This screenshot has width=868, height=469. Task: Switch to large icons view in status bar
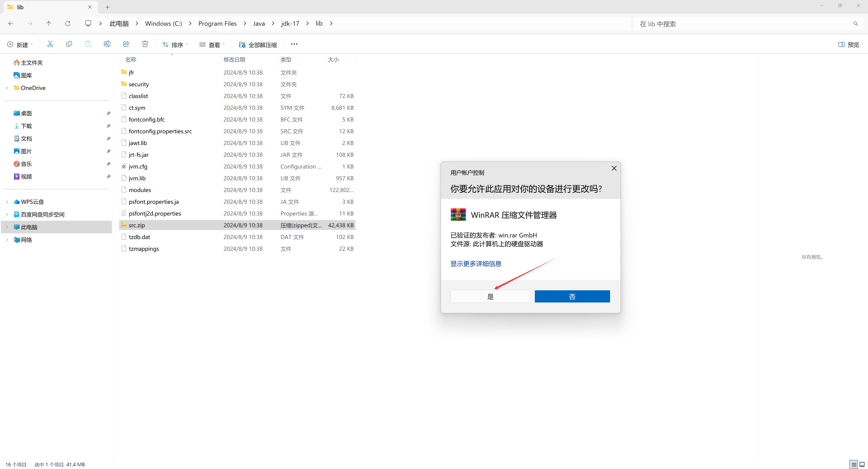tap(862, 465)
